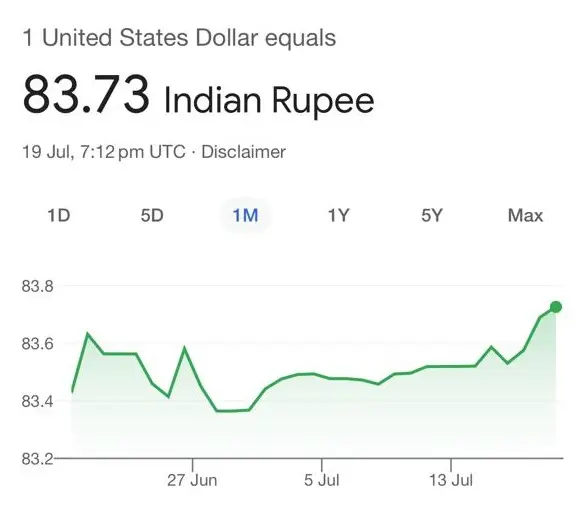Select the 1D time range tab
Viewport: 576px width, 507px height.
tap(59, 215)
